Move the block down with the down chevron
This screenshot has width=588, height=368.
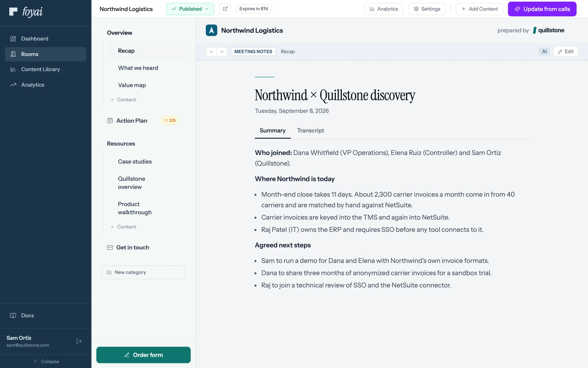point(222,52)
